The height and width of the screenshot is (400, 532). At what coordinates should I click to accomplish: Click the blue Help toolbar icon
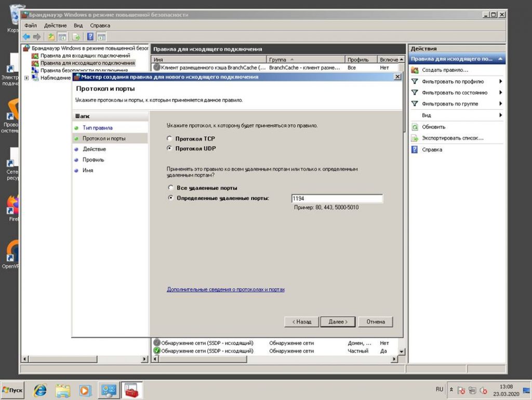tap(90, 37)
